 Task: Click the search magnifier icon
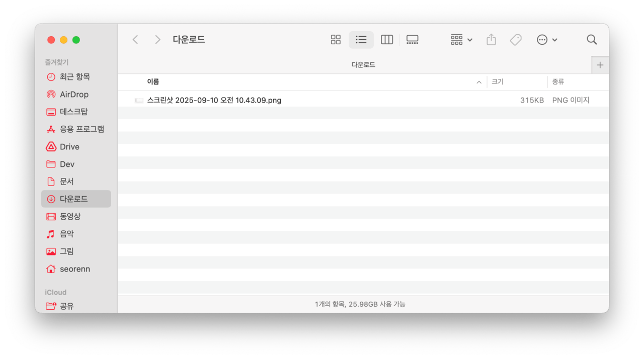pos(592,40)
